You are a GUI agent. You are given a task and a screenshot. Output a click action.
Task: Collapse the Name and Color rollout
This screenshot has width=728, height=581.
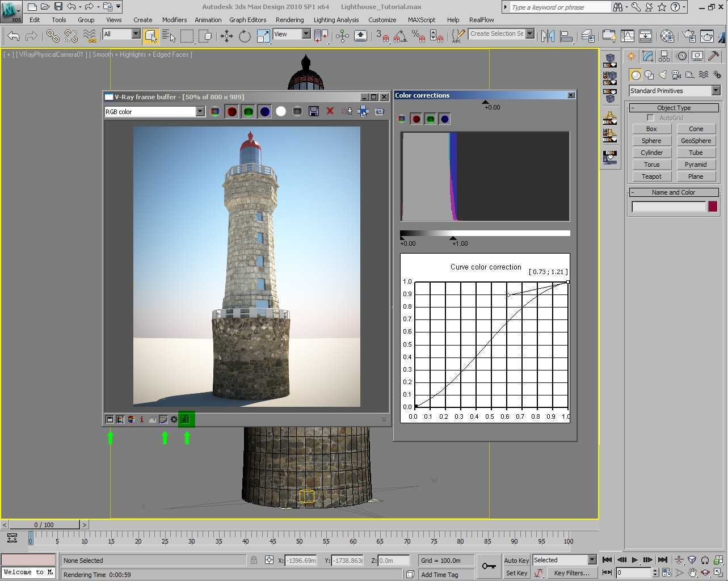pyautogui.click(x=674, y=192)
